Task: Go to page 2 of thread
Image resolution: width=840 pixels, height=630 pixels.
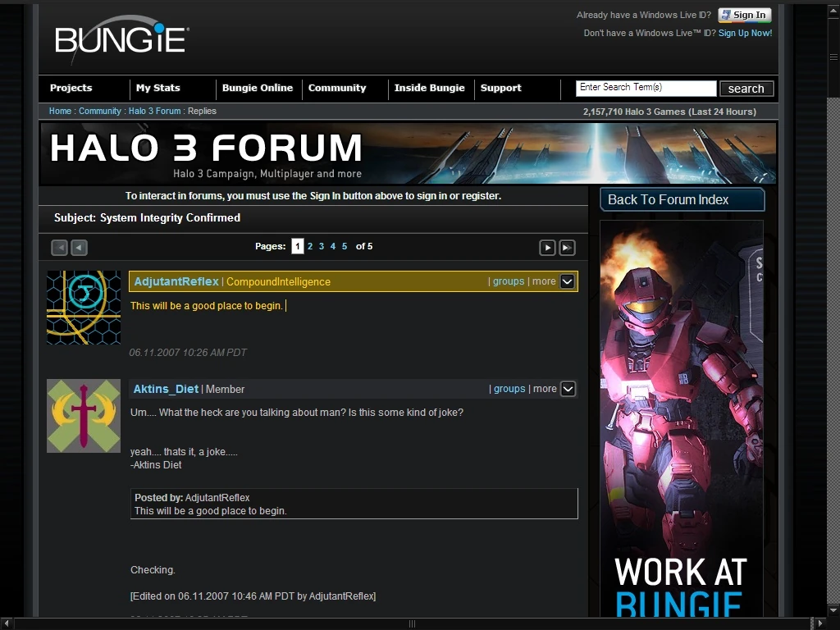Action: (x=310, y=246)
